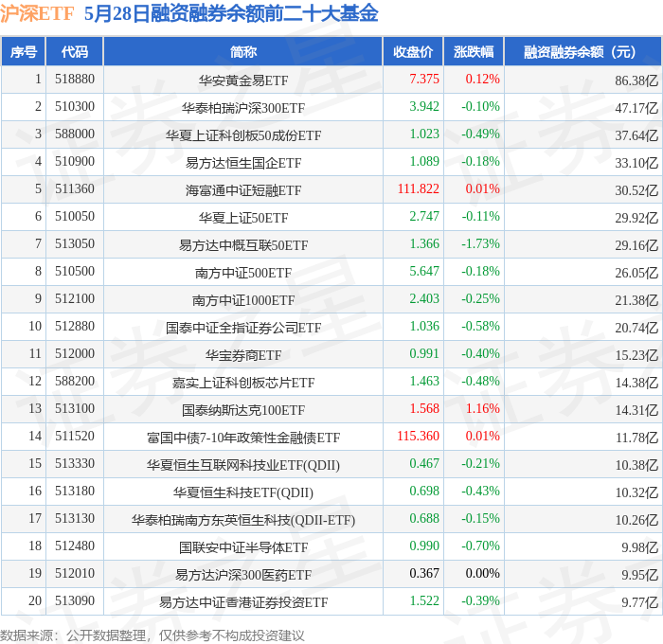The image size is (663, 644).
Task: Click the balance value 9.77亿
Action: click(x=639, y=602)
